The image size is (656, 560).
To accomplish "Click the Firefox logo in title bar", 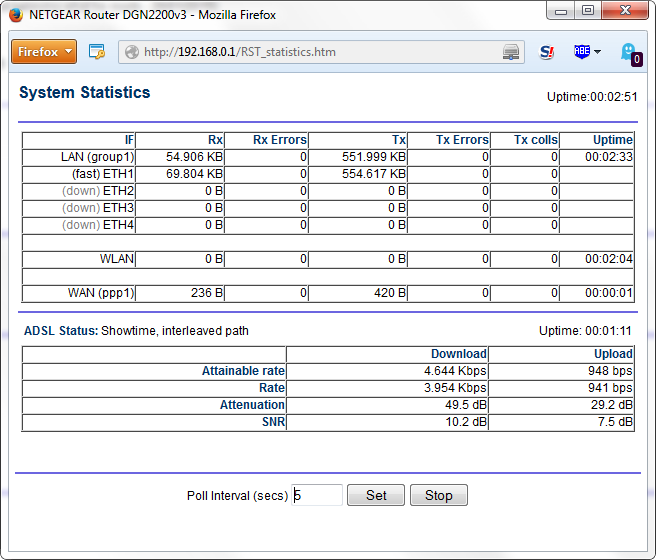I will [x=15, y=15].
